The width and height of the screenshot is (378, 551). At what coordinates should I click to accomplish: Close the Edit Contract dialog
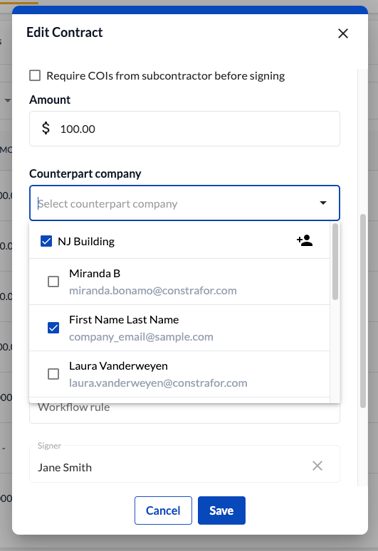(x=343, y=33)
